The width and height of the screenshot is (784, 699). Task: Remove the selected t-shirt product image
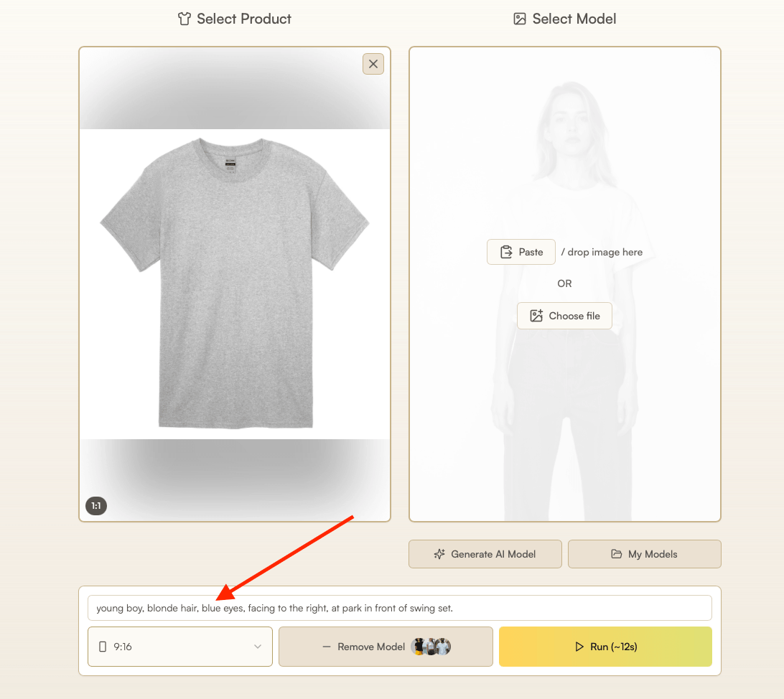[373, 64]
